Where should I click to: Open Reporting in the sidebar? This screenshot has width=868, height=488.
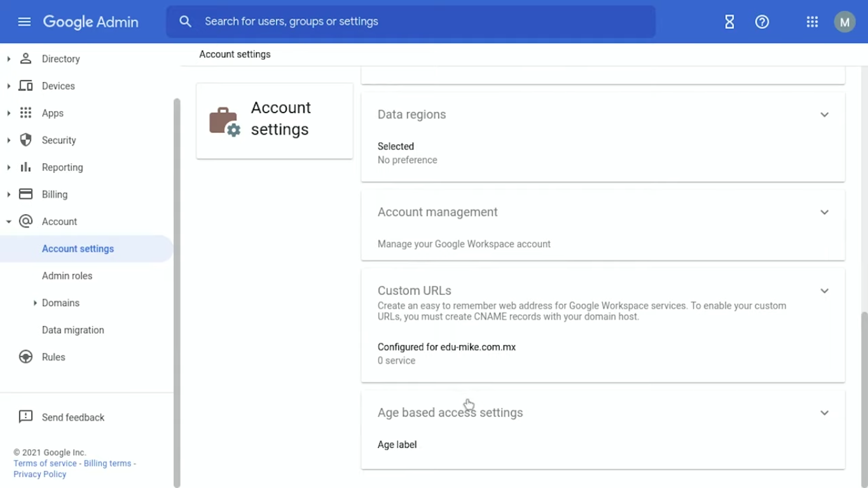click(x=62, y=167)
